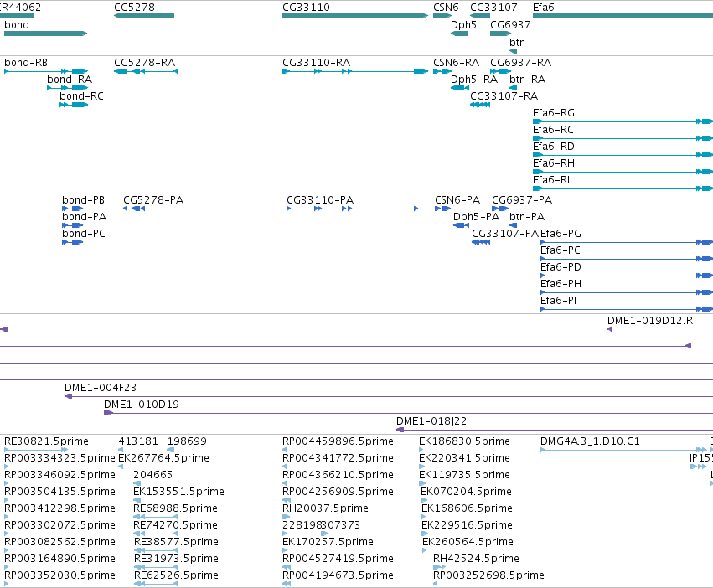Viewport: 713px width, 588px height.
Task: Click the RP004194673.5prime EST label
Action: click(338, 575)
